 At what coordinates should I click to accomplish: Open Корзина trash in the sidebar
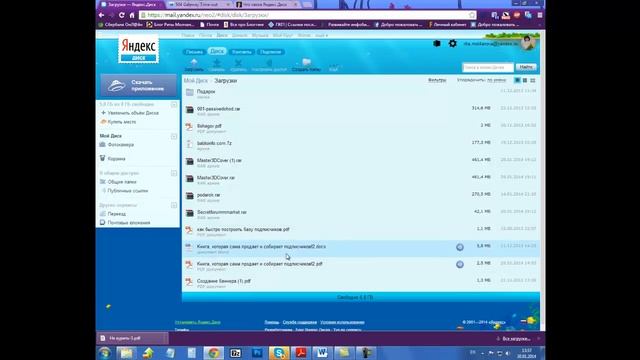(116, 159)
